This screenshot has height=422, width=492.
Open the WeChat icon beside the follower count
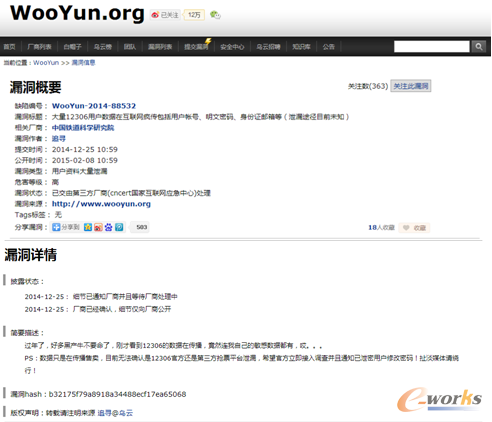tap(215, 15)
